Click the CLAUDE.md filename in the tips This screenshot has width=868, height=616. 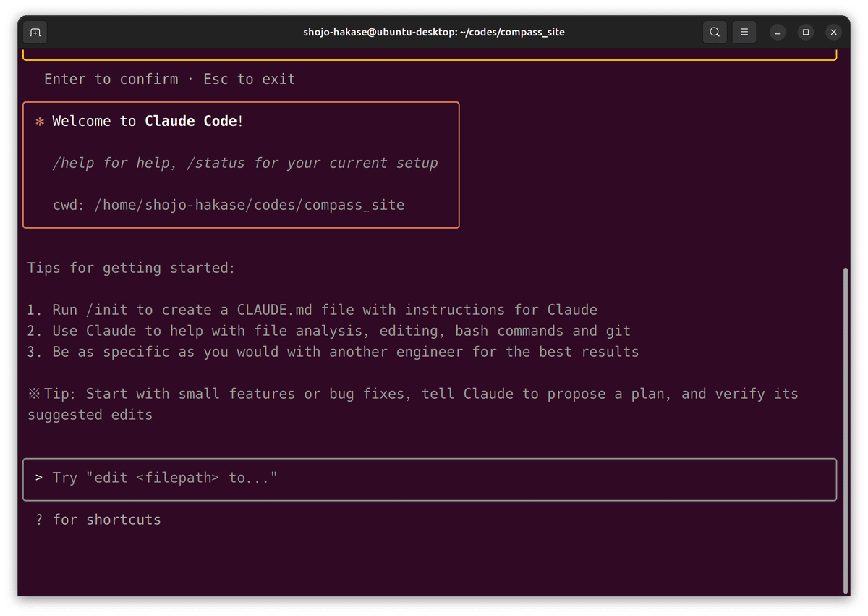pos(274,309)
